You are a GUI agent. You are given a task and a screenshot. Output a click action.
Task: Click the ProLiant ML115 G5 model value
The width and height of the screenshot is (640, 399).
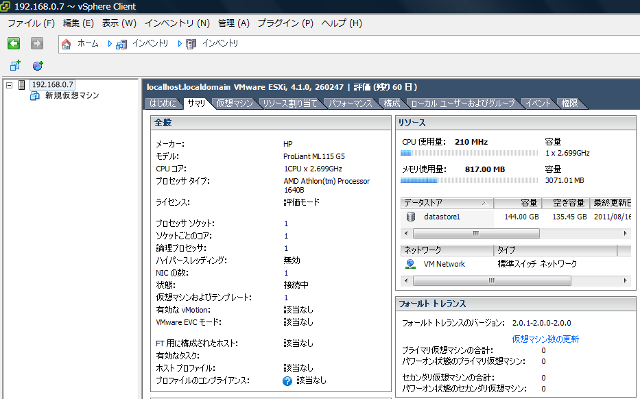(314, 156)
